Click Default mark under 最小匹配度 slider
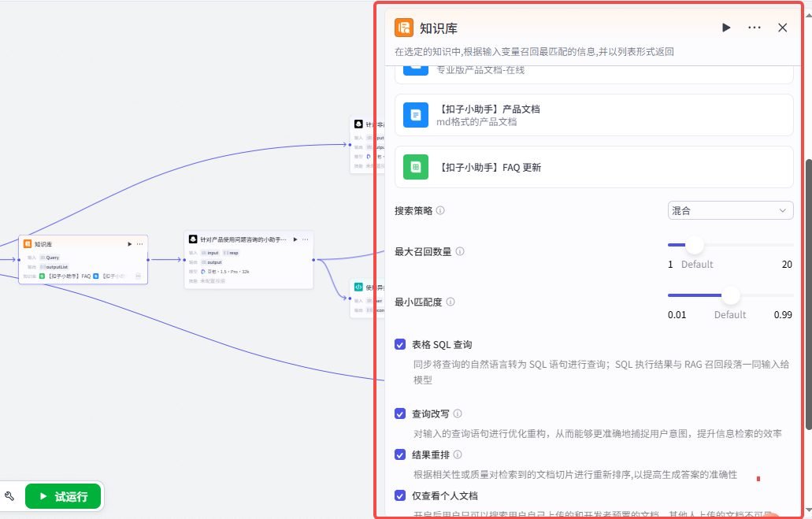 [x=730, y=314]
